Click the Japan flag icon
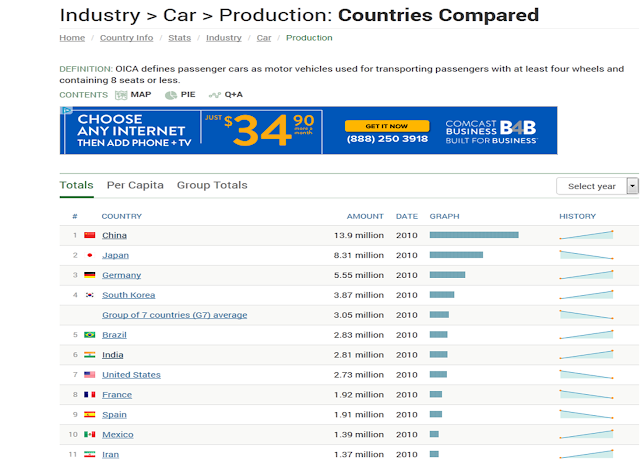This screenshot has height=461, width=640. pyautogui.click(x=90, y=255)
